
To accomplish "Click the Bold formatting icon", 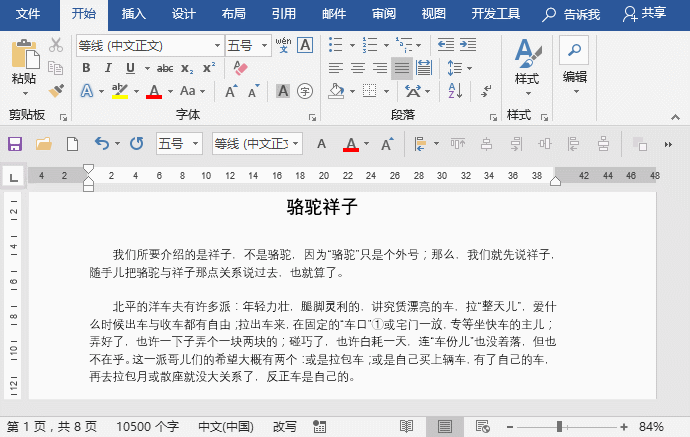I will pos(86,68).
